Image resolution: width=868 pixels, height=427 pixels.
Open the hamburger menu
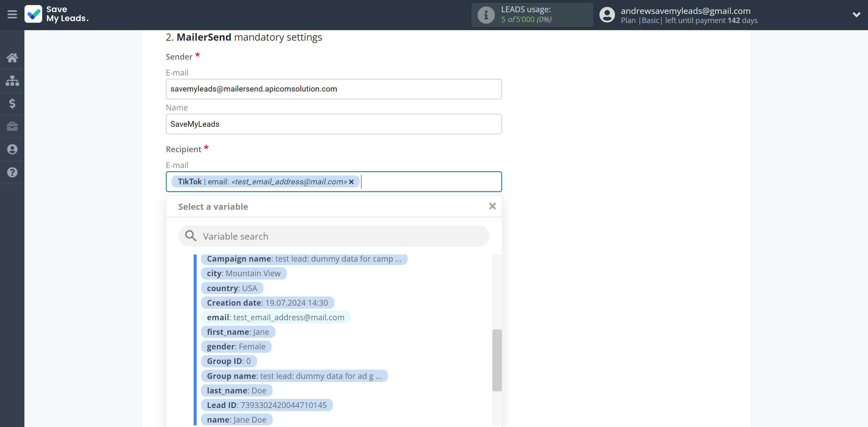[x=12, y=15]
